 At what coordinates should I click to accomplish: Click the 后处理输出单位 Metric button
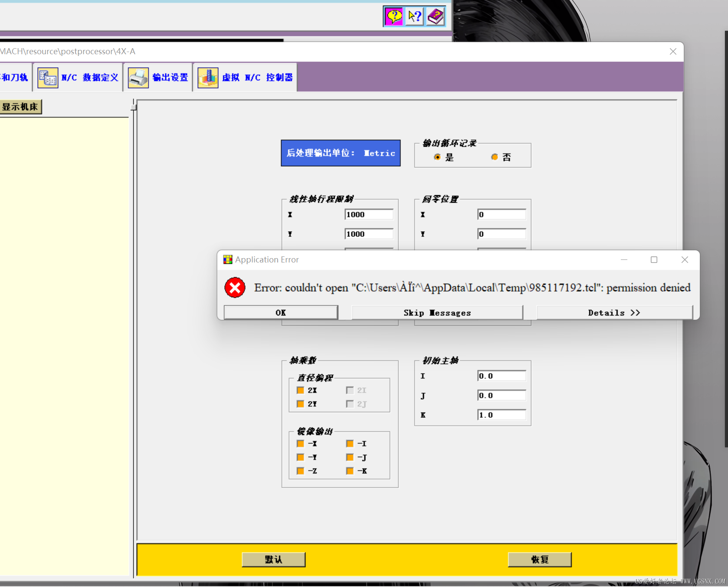point(341,153)
